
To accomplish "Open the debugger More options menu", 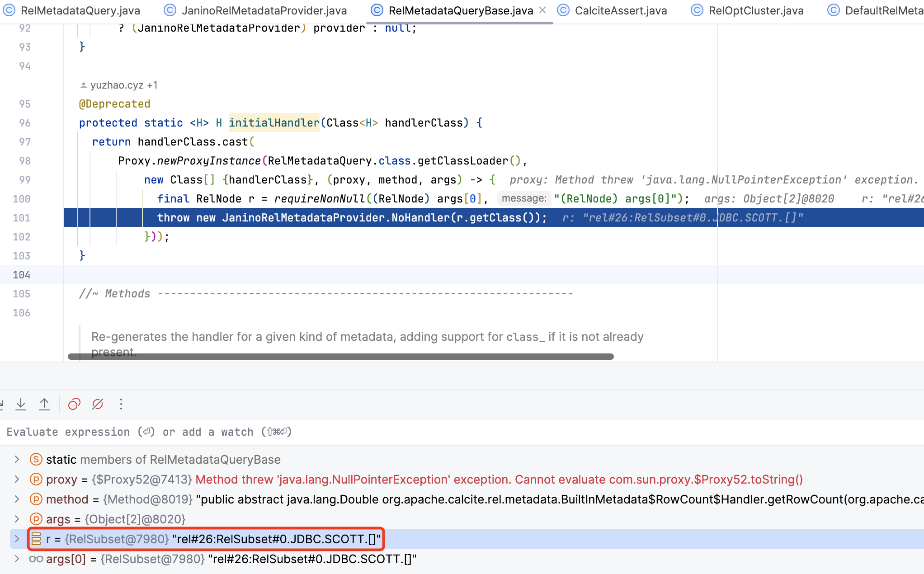I will click(121, 404).
